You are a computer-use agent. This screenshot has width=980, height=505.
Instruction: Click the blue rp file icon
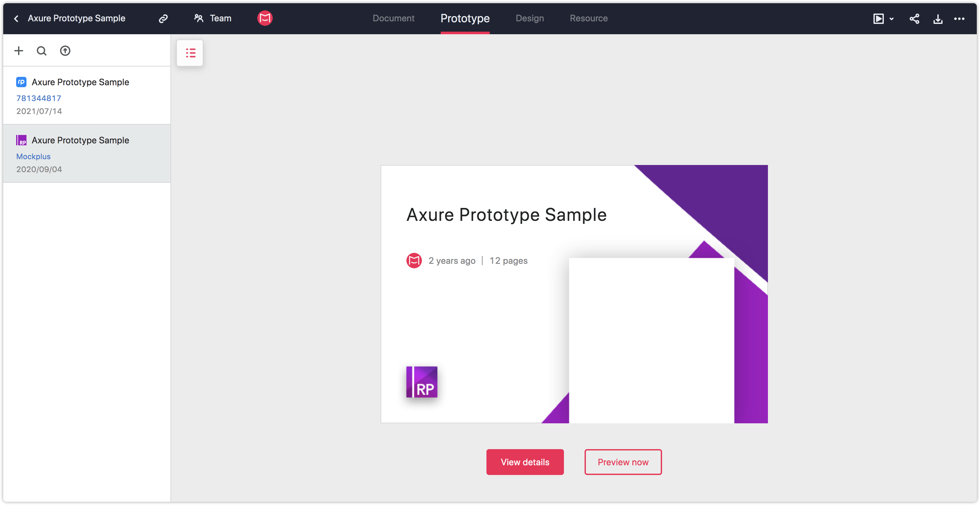click(x=21, y=82)
